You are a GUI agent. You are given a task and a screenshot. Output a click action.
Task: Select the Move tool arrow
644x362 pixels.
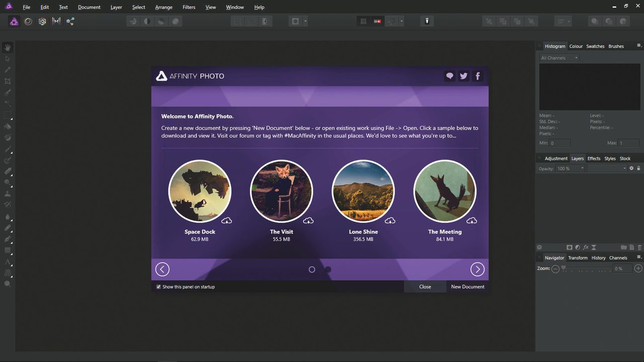coord(8,59)
